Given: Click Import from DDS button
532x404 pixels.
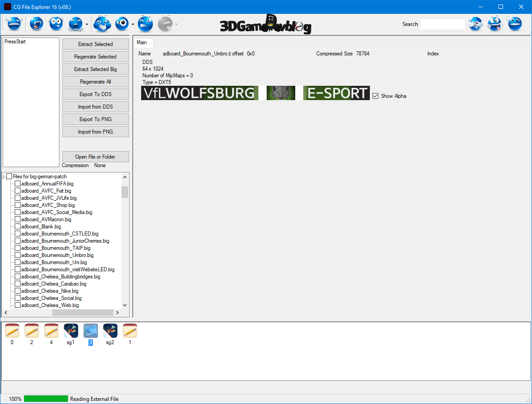Looking at the screenshot, I should coord(95,107).
